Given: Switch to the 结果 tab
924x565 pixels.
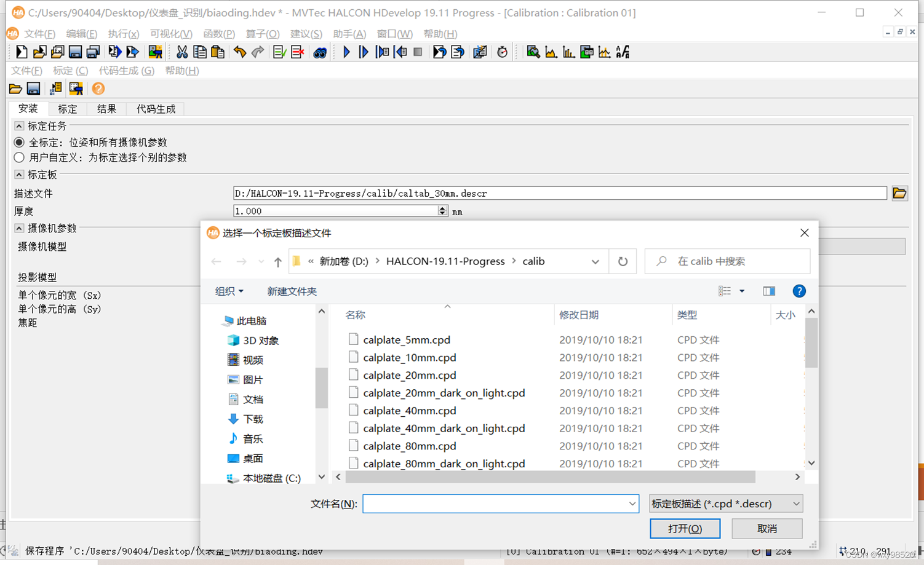Looking at the screenshot, I should [x=106, y=109].
